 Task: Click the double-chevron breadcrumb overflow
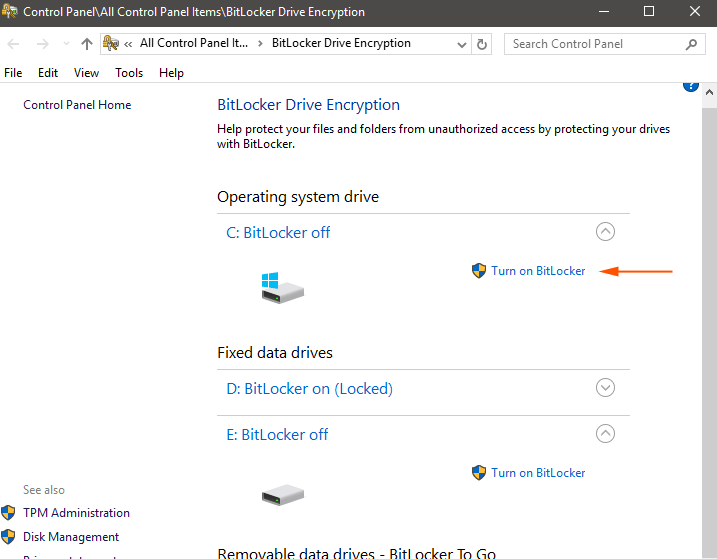point(128,44)
